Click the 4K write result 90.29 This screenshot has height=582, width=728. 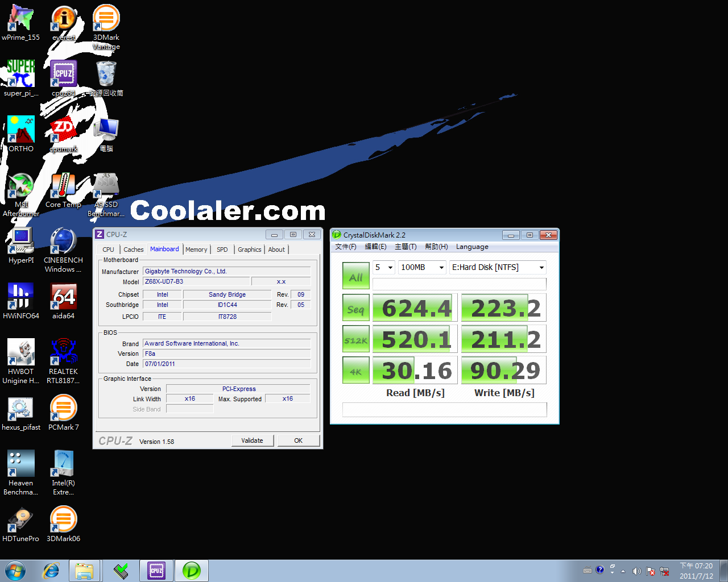pos(504,371)
